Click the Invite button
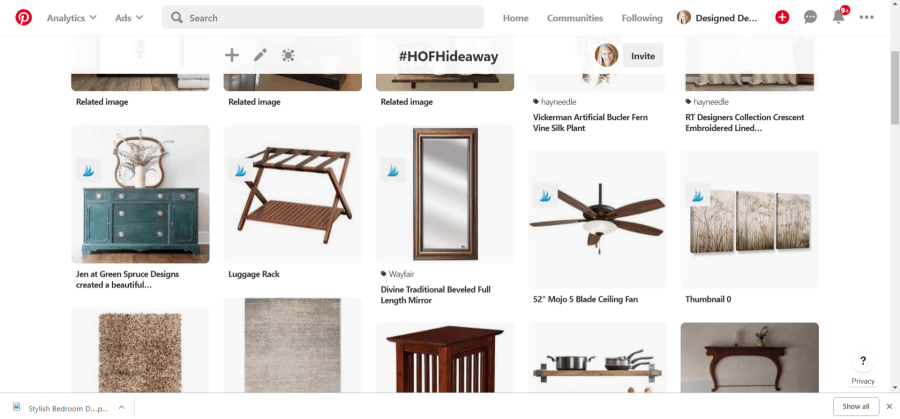 pos(643,56)
